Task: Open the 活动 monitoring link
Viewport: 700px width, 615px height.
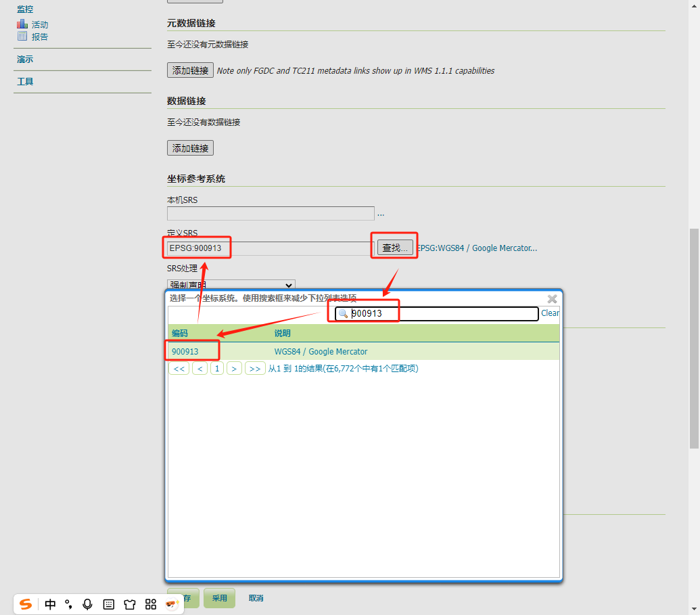Action: [x=40, y=24]
